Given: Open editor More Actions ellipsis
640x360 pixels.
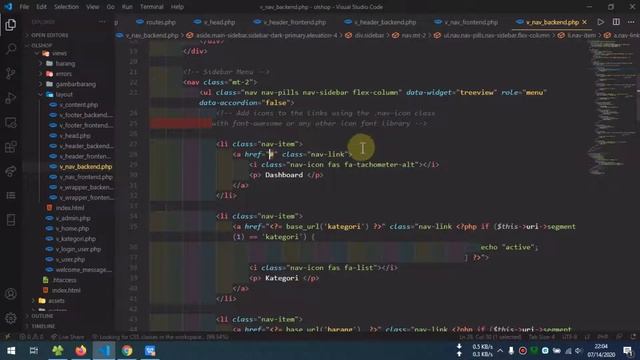Looking at the screenshot, I should click(631, 22).
